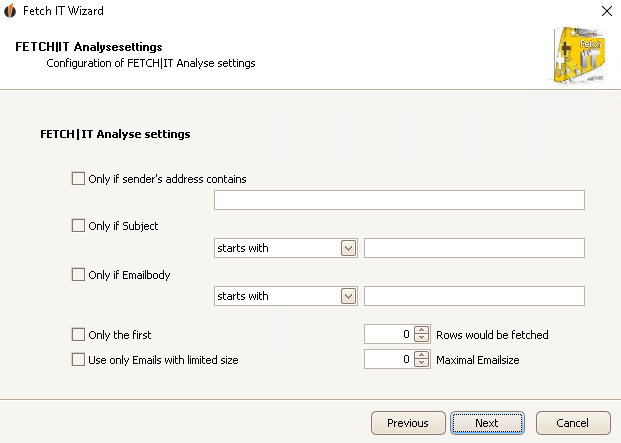
Task: Click the 'FETCH|IT Analyse settings' section label
Action: (115, 134)
